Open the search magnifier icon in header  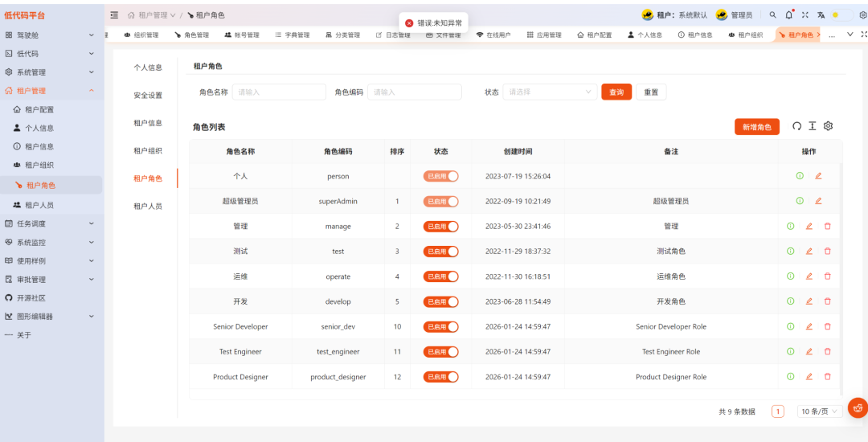[x=773, y=15]
